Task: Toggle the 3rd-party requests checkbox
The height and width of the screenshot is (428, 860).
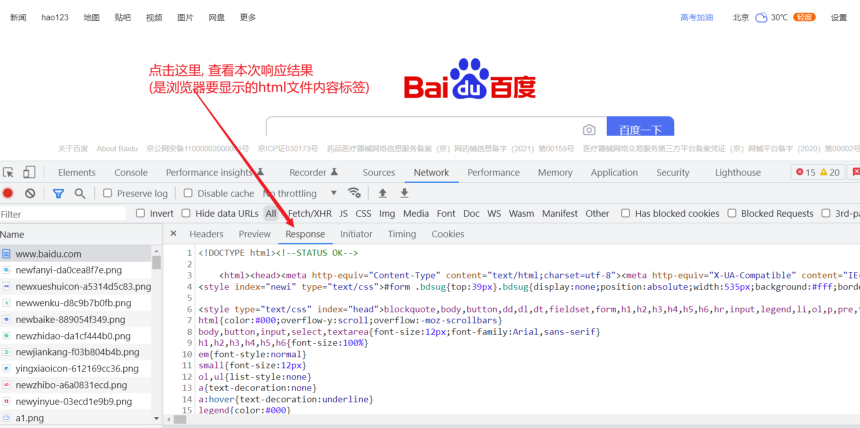Action: pos(826,213)
